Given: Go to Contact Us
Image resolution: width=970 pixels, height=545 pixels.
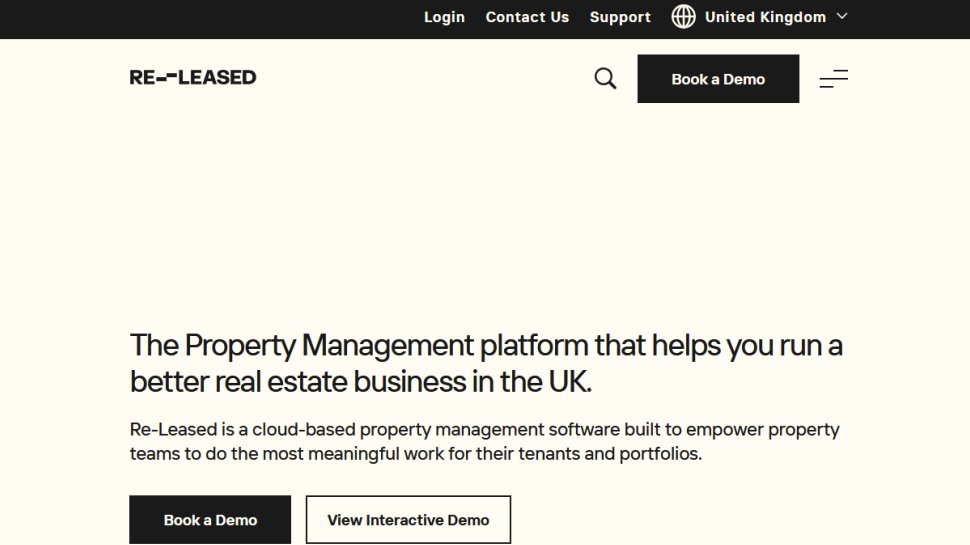Looking at the screenshot, I should coord(527,17).
